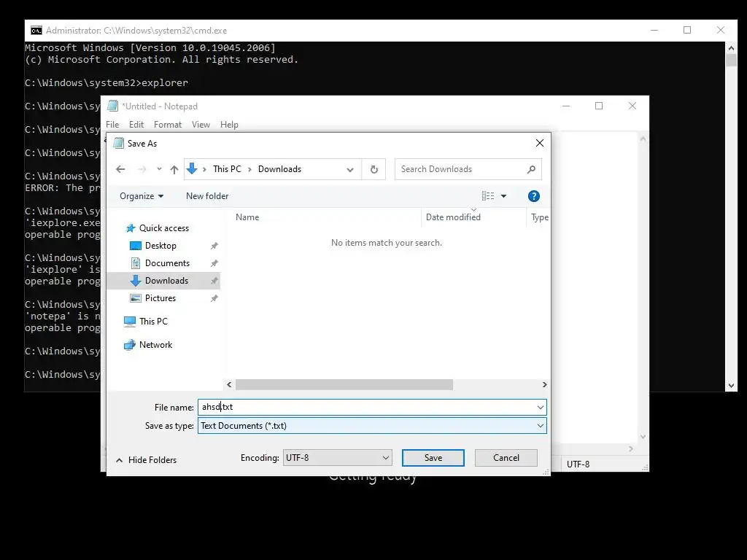Image resolution: width=747 pixels, height=560 pixels.
Task: Click the pin icon next to Desktop
Action: [x=214, y=246]
